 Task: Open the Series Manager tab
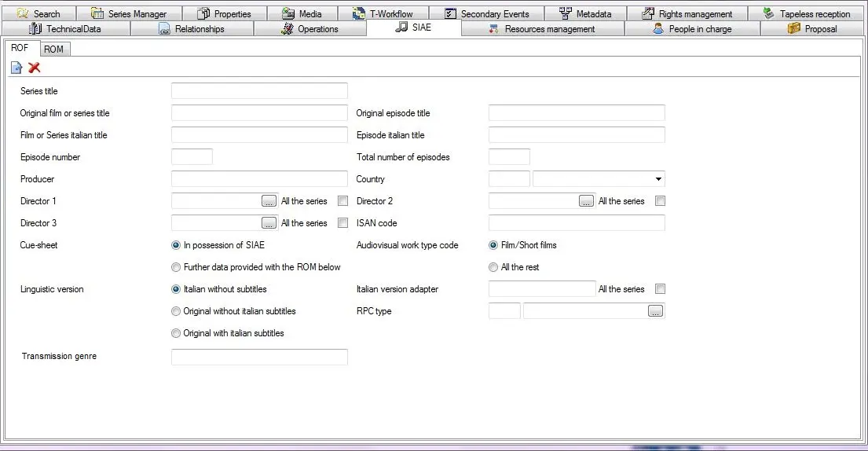[x=130, y=13]
